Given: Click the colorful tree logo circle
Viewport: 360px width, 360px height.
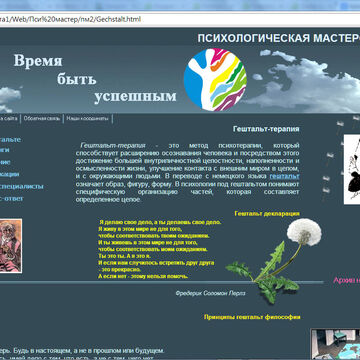Looking at the screenshot, I should pos(215,80).
